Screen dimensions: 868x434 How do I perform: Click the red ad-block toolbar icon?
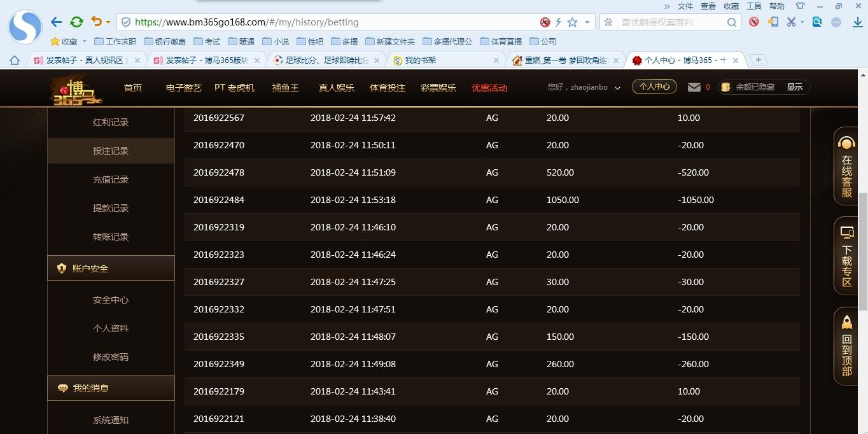coord(754,22)
